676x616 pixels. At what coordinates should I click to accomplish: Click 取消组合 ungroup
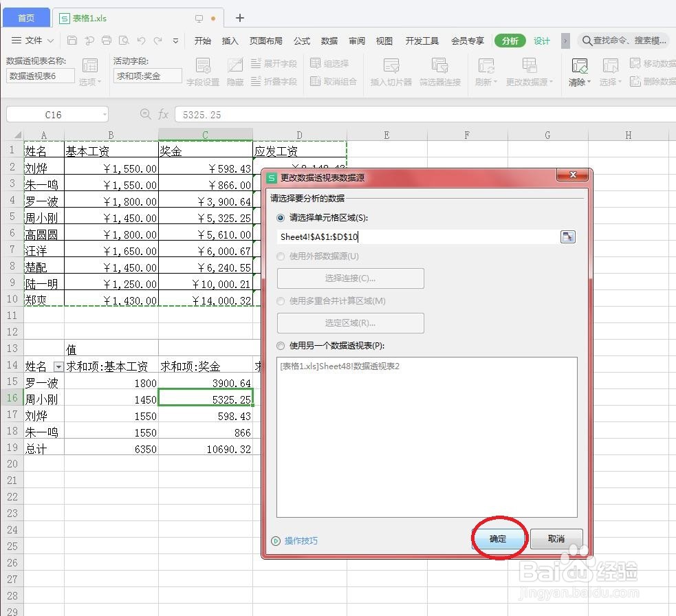[334, 81]
